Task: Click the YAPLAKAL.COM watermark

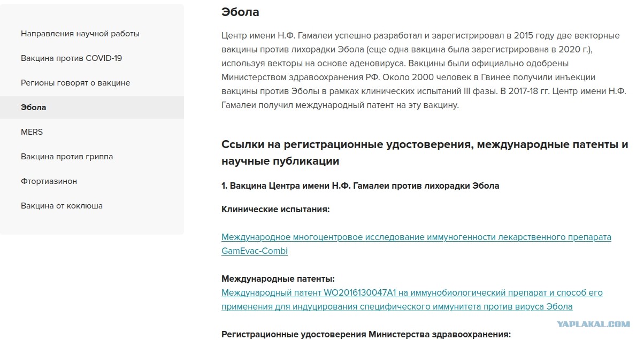Action: [x=593, y=324]
